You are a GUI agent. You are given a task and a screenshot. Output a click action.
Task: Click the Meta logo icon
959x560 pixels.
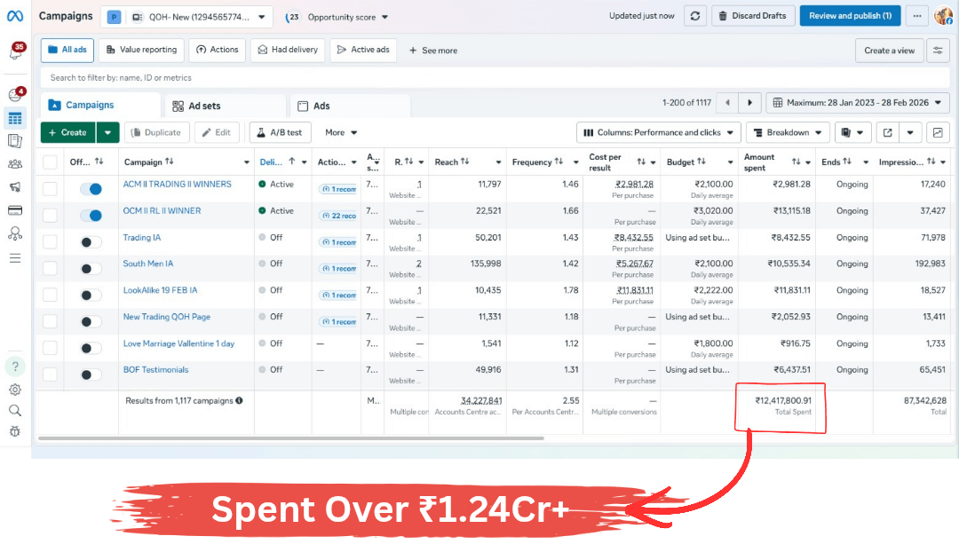point(15,16)
